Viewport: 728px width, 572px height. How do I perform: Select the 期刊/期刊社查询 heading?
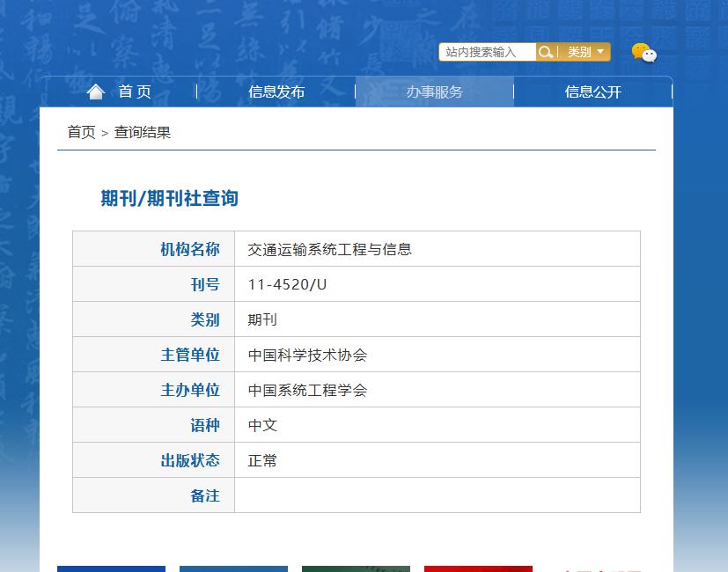[x=170, y=198]
